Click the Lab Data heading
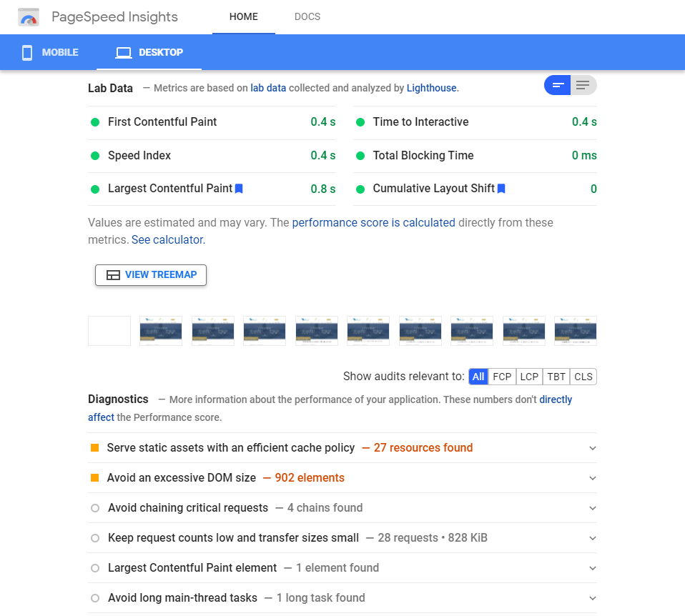685x616 pixels. click(110, 88)
